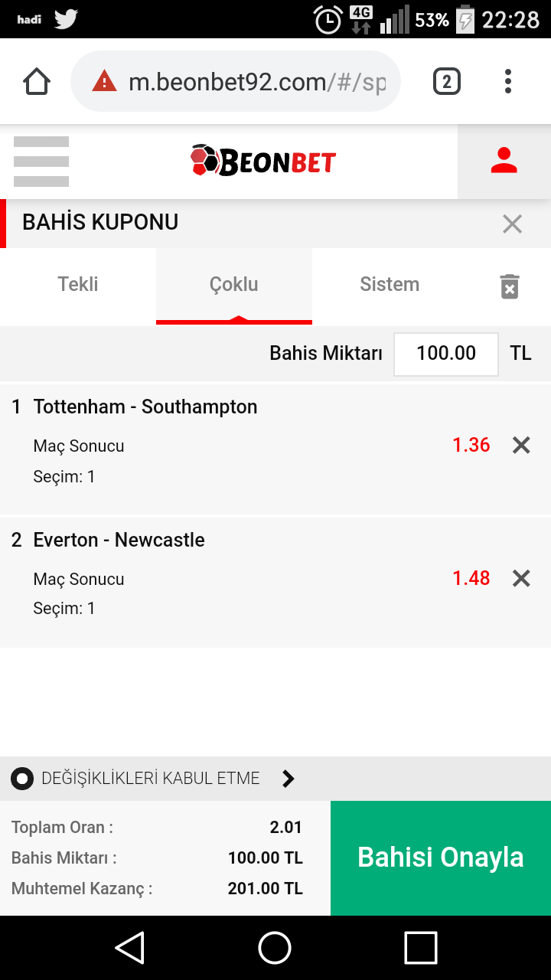
Task: Tap the red user account icon
Action: (x=504, y=162)
